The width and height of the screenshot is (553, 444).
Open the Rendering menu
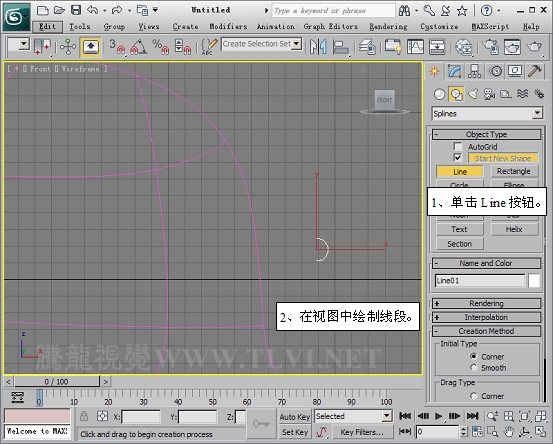pos(388,26)
